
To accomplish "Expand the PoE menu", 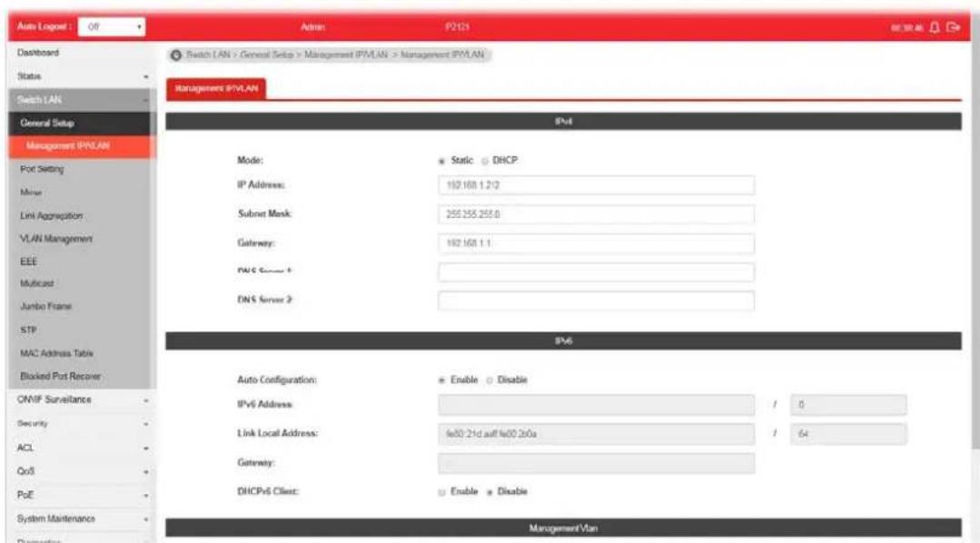I will pos(81,495).
